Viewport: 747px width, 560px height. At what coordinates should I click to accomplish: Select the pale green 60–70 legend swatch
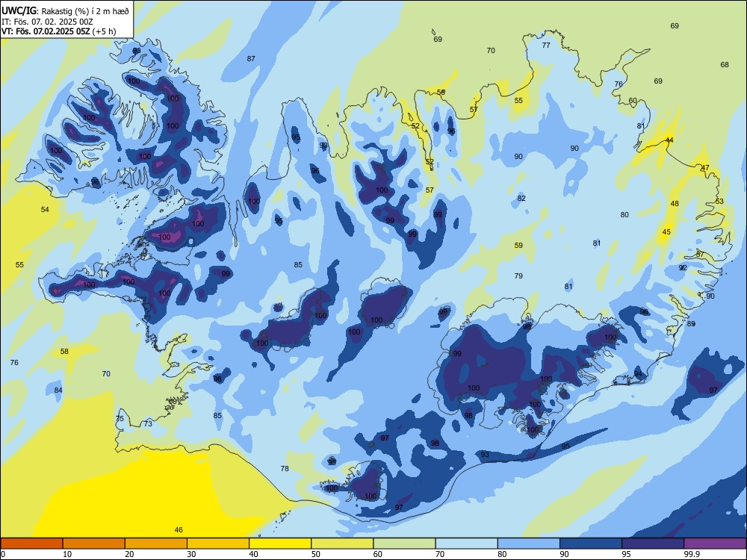404,544
